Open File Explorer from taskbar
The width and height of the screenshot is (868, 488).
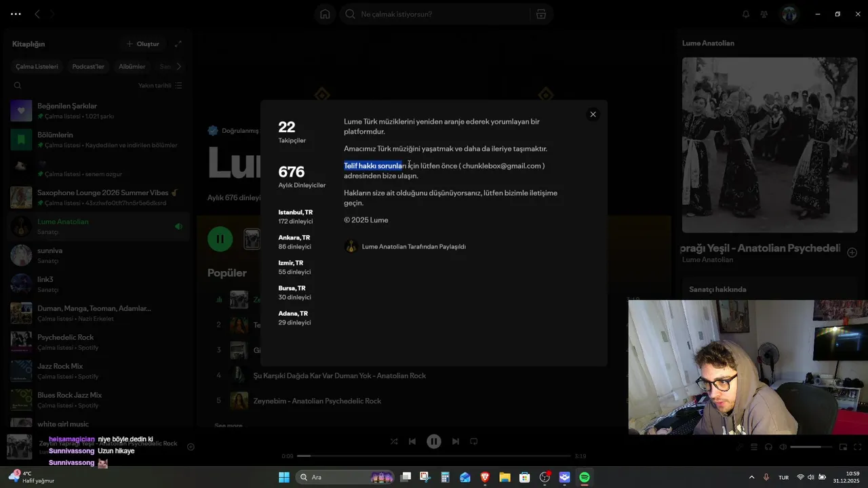(505, 477)
